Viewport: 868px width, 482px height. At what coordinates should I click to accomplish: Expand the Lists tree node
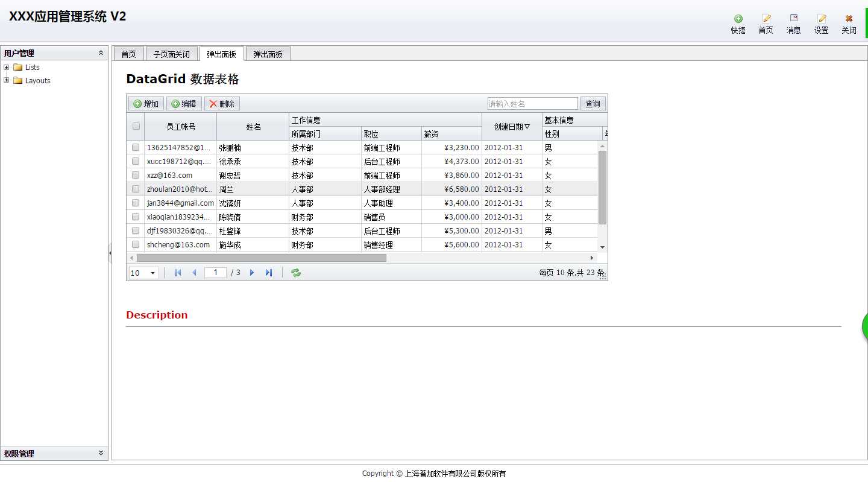coord(7,67)
